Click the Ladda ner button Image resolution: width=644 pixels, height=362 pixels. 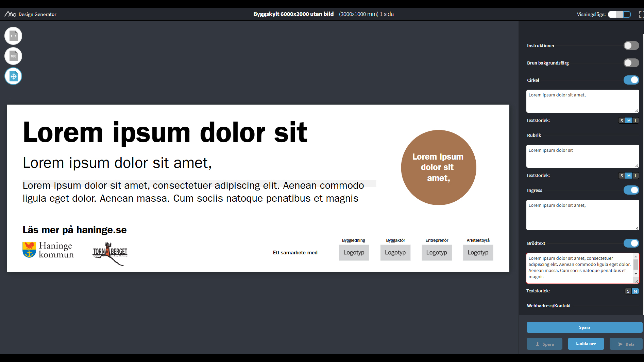[586, 344]
